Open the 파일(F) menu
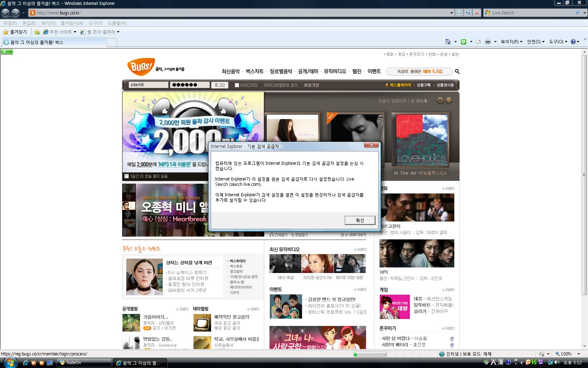The width and height of the screenshot is (588, 368). tap(10, 23)
